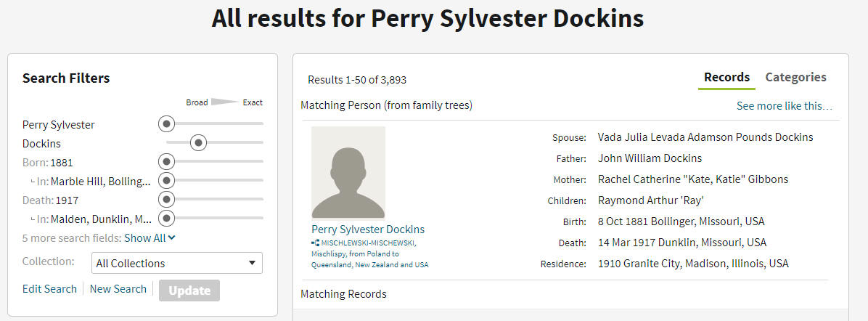Image resolution: width=868 pixels, height=321 pixels.
Task: Open See more like this link
Action: point(784,106)
